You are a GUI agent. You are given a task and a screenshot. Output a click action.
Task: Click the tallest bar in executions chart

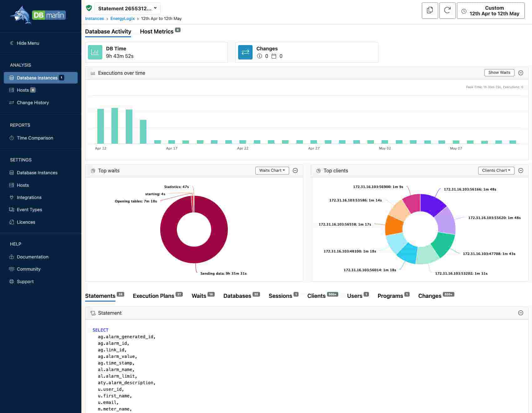pyautogui.click(x=115, y=125)
